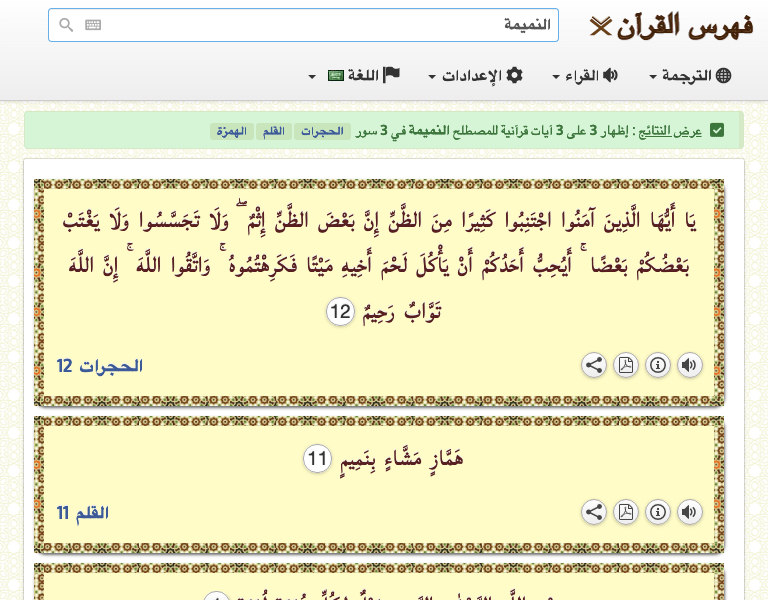Show info for Al-Hujurat verse 12
This screenshot has width=768, height=600.
click(657, 365)
